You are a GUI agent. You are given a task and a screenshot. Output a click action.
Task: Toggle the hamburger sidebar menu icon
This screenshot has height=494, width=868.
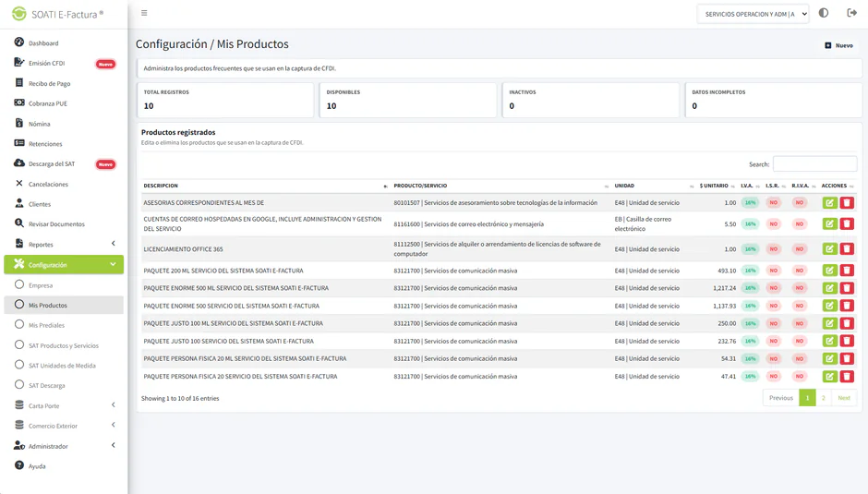coord(144,13)
